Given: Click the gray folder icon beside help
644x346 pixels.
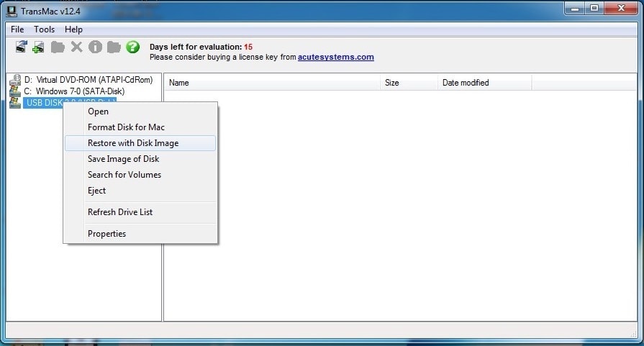Looking at the screenshot, I should click(114, 47).
